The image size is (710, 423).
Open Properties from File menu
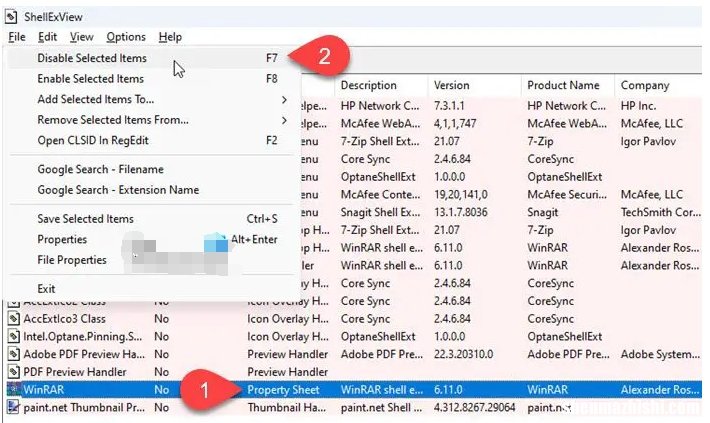tap(153, 239)
